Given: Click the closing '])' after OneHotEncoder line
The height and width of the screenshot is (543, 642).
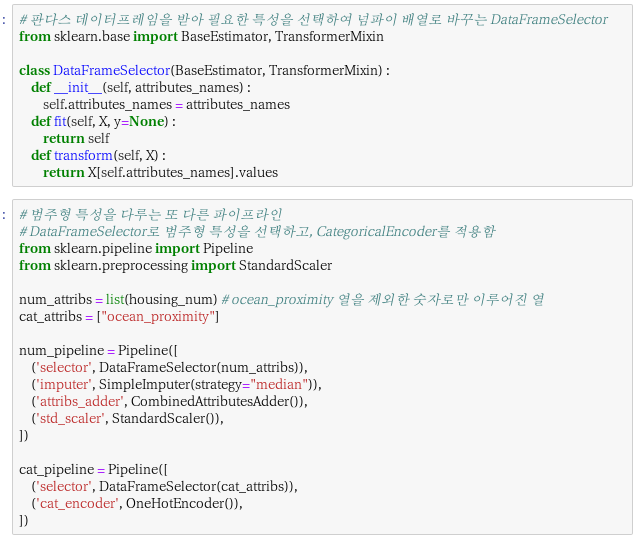Looking at the screenshot, I should [24, 520].
